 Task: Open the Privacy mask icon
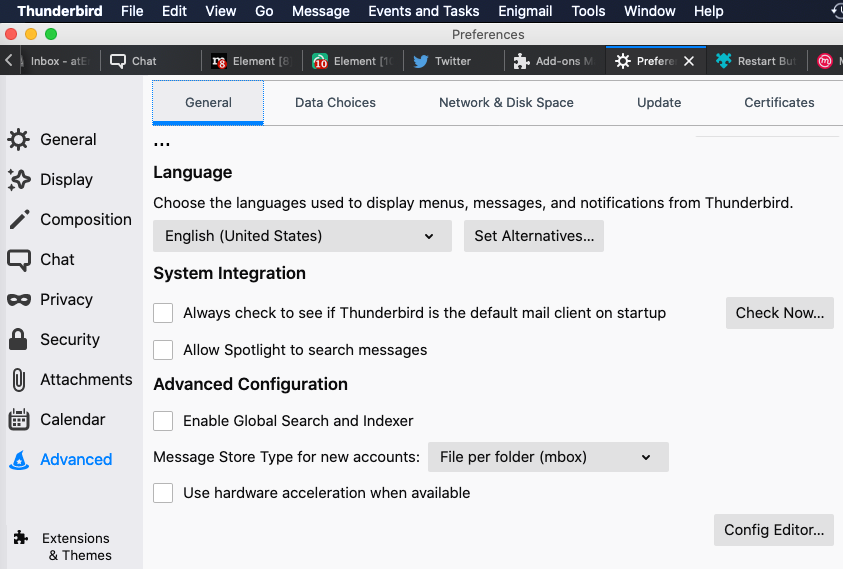pyautogui.click(x=19, y=300)
